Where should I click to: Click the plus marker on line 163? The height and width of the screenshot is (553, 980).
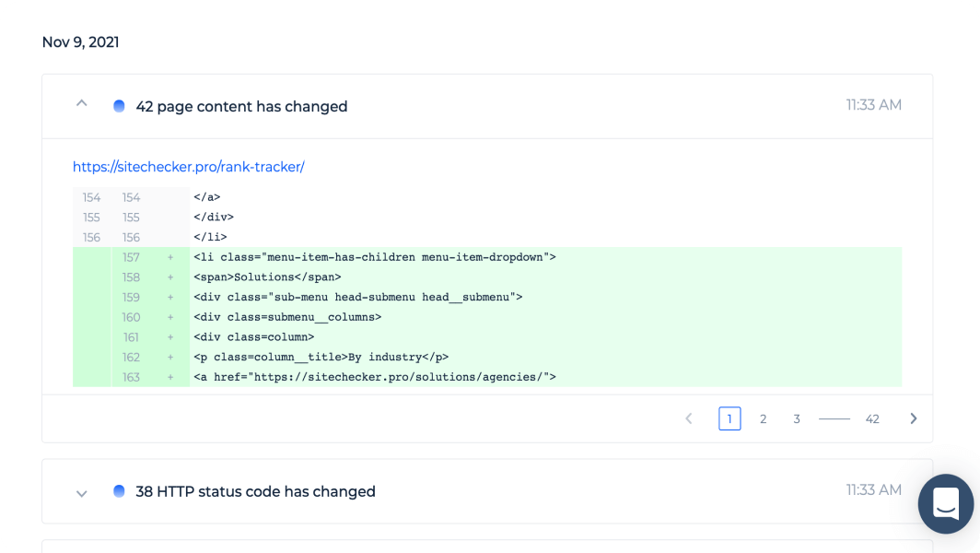click(170, 377)
